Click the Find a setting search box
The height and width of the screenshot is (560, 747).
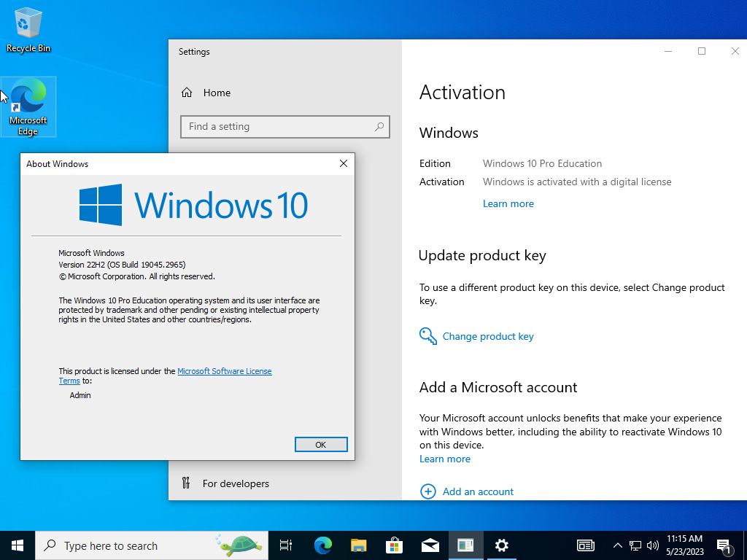click(285, 127)
